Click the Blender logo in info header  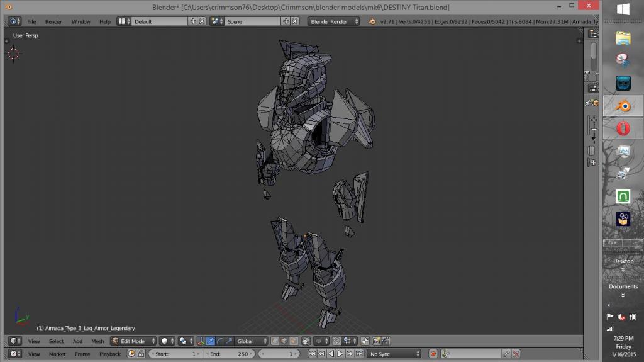tap(372, 21)
